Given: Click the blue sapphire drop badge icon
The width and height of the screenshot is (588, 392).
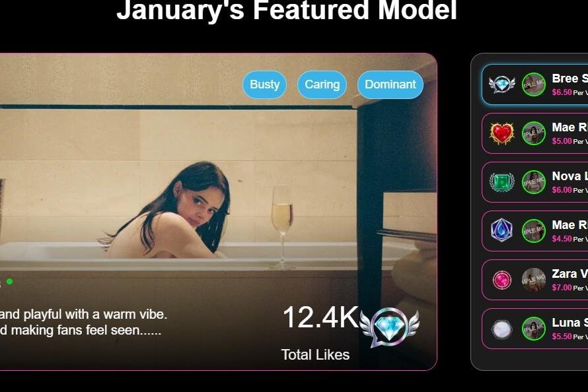Looking at the screenshot, I should [x=501, y=230].
